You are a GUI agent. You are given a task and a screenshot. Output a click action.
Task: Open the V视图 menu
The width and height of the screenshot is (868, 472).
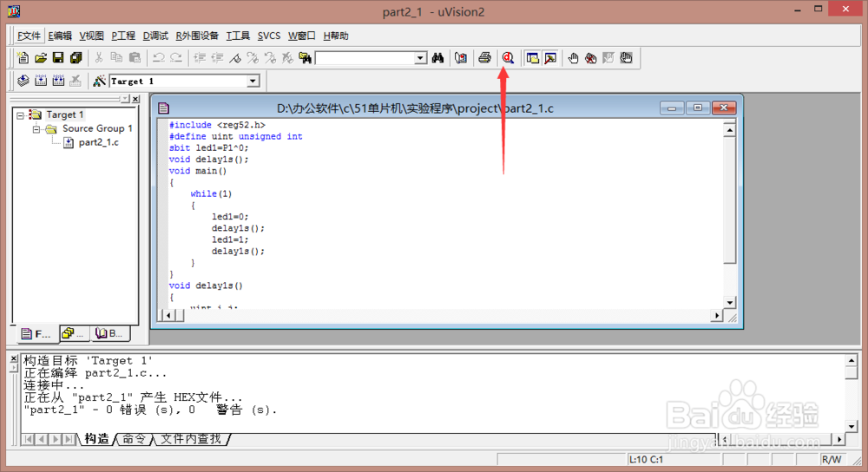click(91, 36)
